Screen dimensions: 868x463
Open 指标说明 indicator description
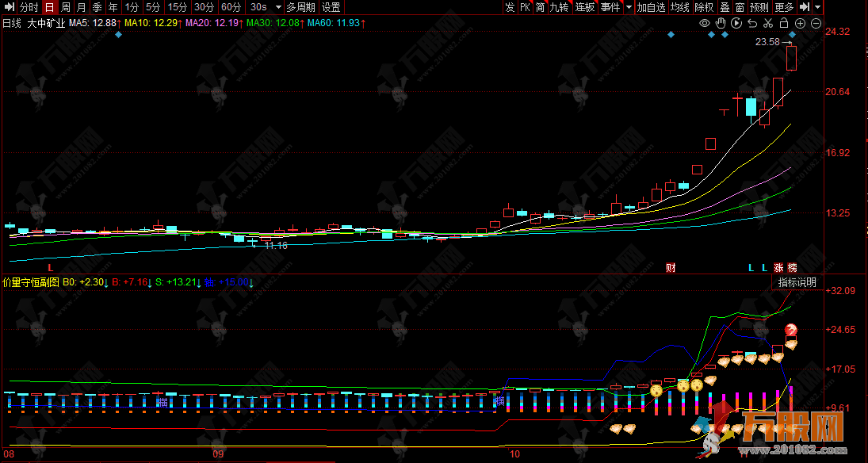pos(796,282)
